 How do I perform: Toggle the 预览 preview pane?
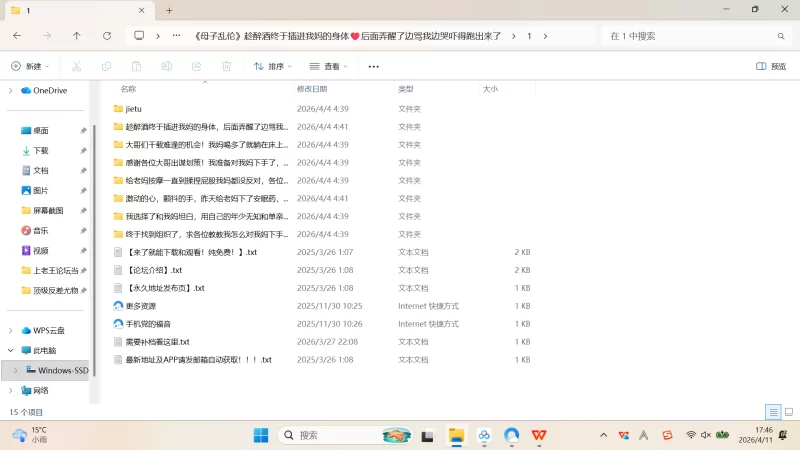point(770,66)
